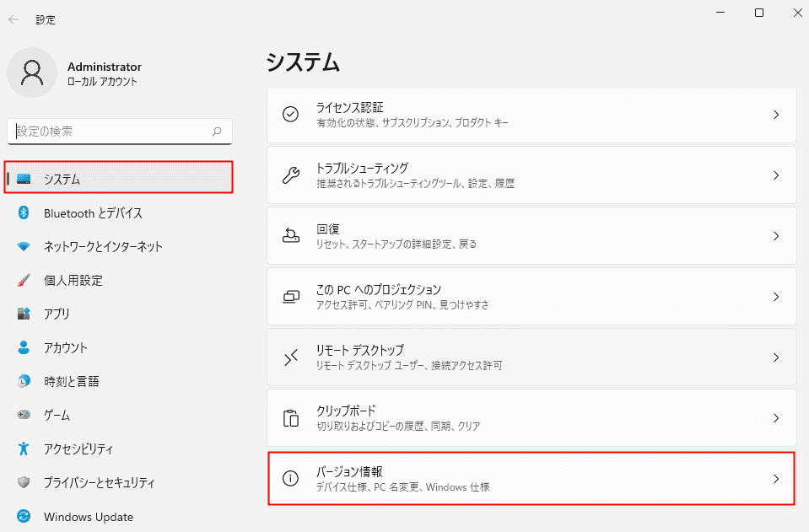The image size is (809, 532).
Task: Click the Bluetooth icon in sidebar
Action: 24,212
